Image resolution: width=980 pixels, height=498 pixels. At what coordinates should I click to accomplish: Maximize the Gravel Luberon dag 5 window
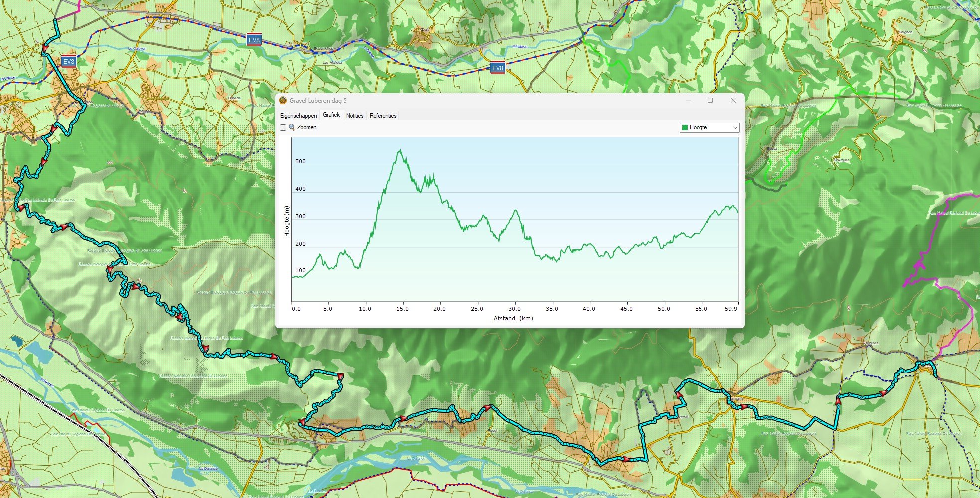point(710,100)
